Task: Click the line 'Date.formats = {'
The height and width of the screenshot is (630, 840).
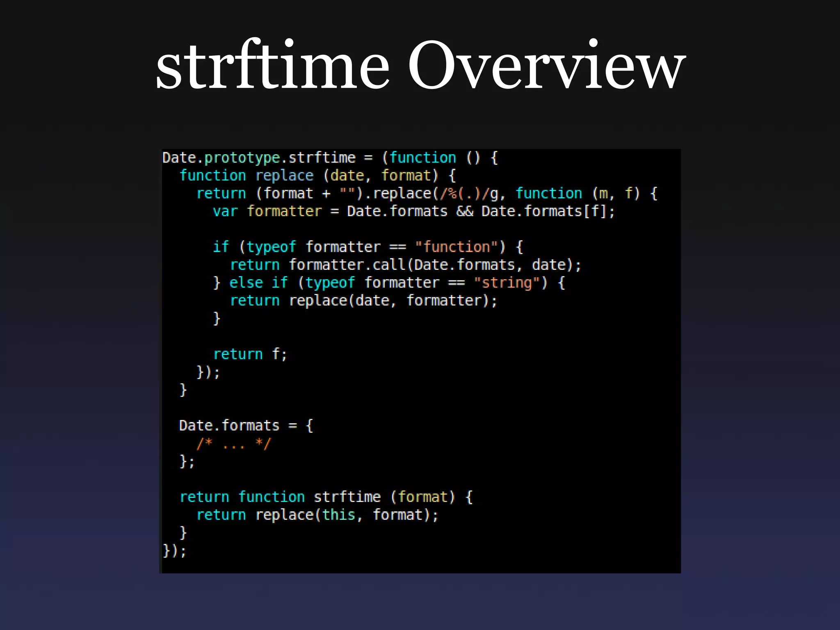Action: [247, 426]
